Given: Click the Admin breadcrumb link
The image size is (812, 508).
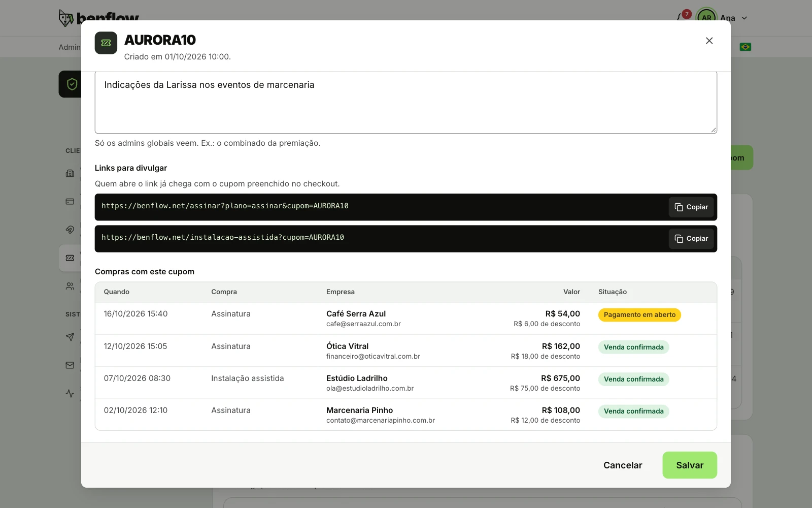Looking at the screenshot, I should click(70, 47).
